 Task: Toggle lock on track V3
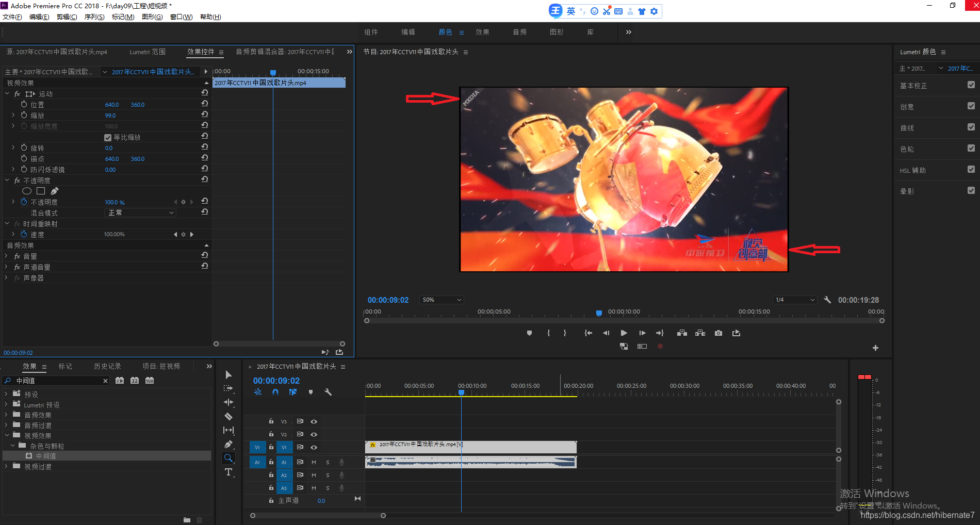(x=271, y=421)
